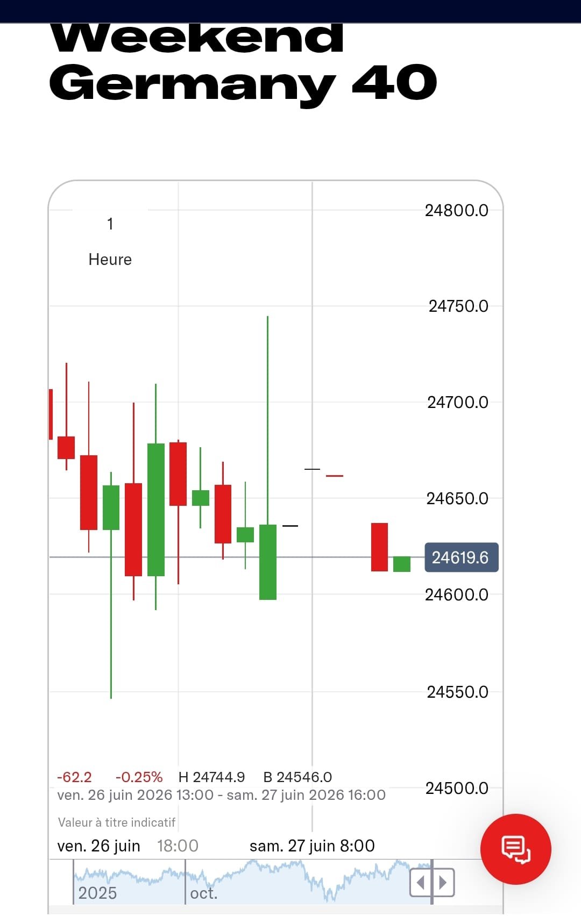The width and height of the screenshot is (581, 924).
Task: Click the Valeur à titre indicatif note
Action: coord(117,822)
